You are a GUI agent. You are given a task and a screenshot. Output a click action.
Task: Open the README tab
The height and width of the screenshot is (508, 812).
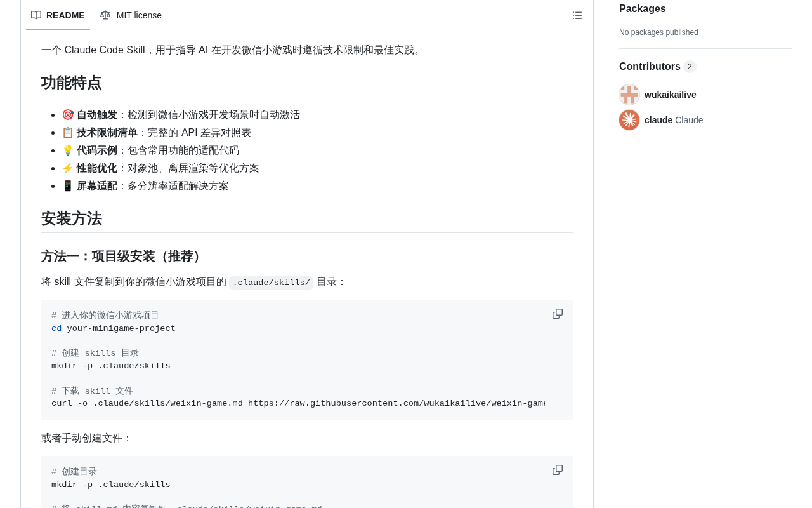(x=58, y=15)
